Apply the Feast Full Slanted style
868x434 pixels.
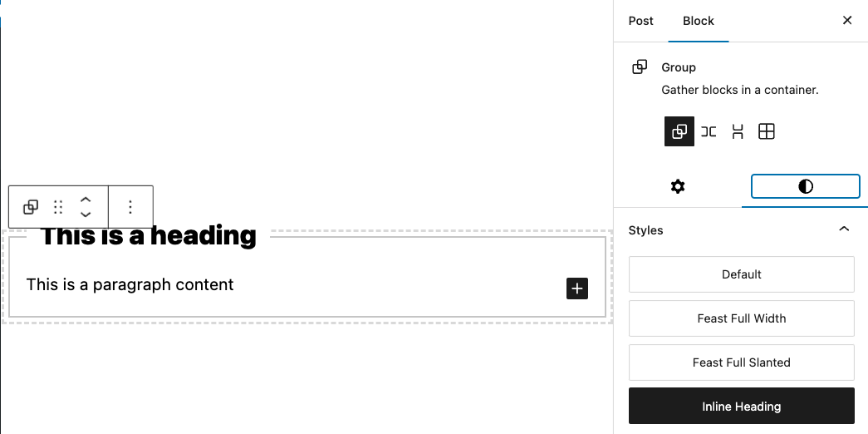coord(741,362)
